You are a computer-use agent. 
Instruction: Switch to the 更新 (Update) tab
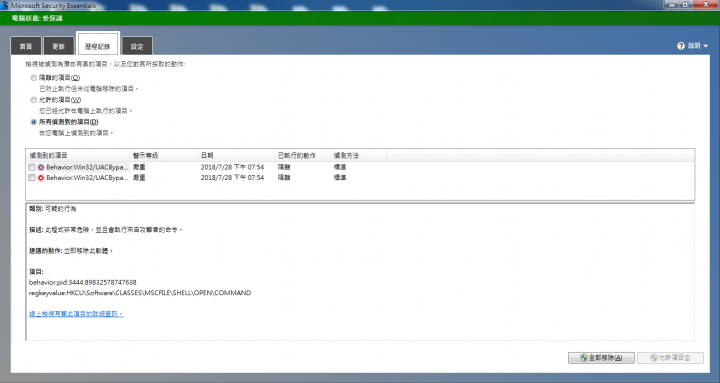tap(58, 46)
